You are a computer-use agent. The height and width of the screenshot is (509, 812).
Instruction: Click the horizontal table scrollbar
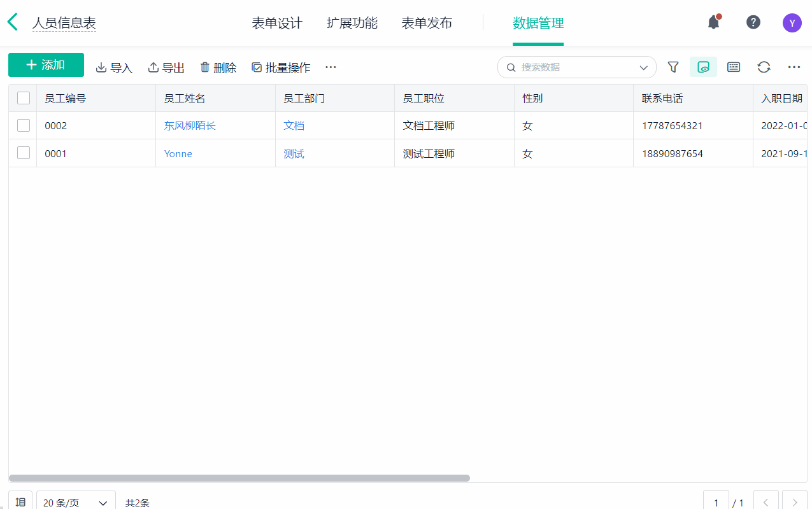(239, 478)
